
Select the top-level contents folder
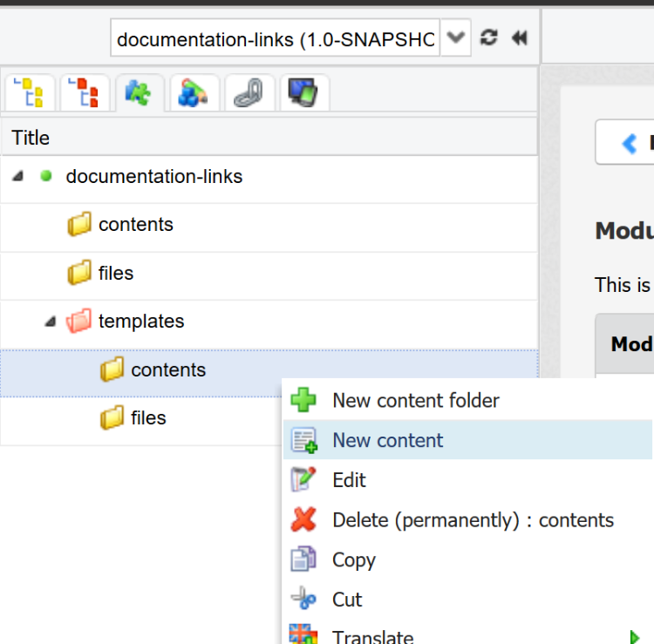click(x=269, y=227)
